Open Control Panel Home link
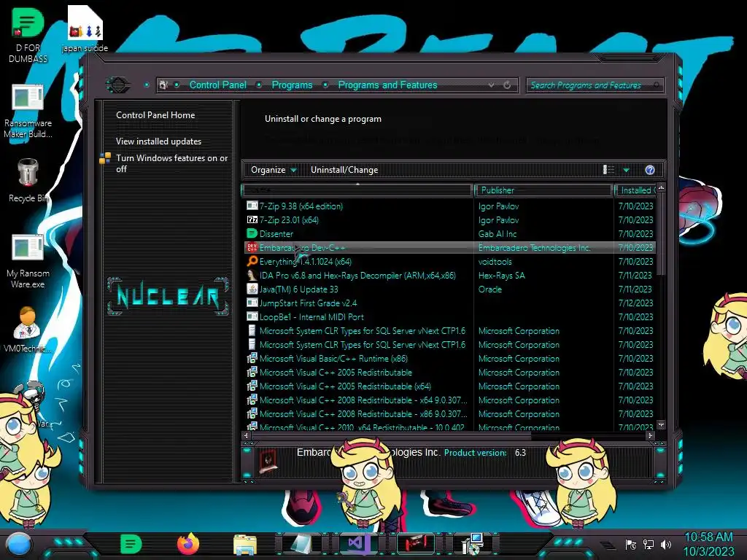This screenshot has height=560, width=747. point(155,115)
